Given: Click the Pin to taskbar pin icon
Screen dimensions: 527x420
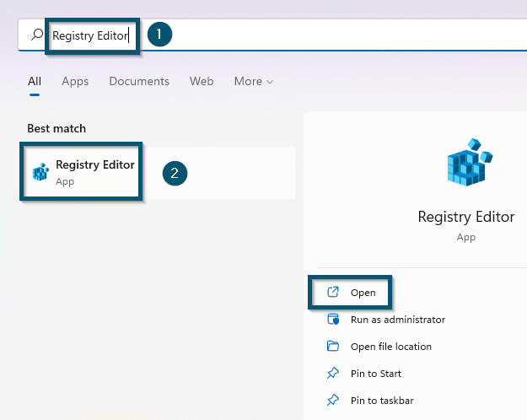Looking at the screenshot, I should (x=333, y=400).
